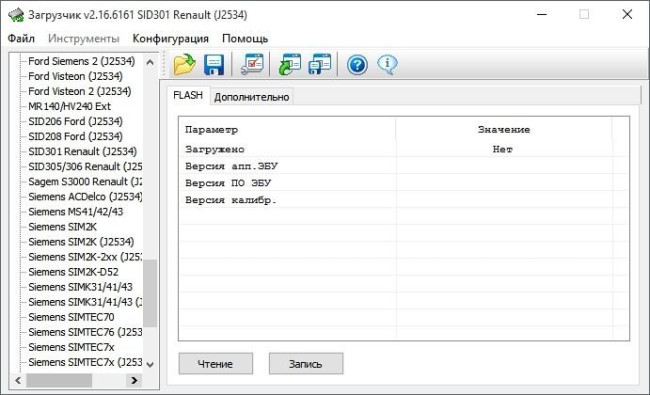Click the Параметр column header
Image resolution: width=650 pixels, height=395 pixels.
click(x=211, y=130)
